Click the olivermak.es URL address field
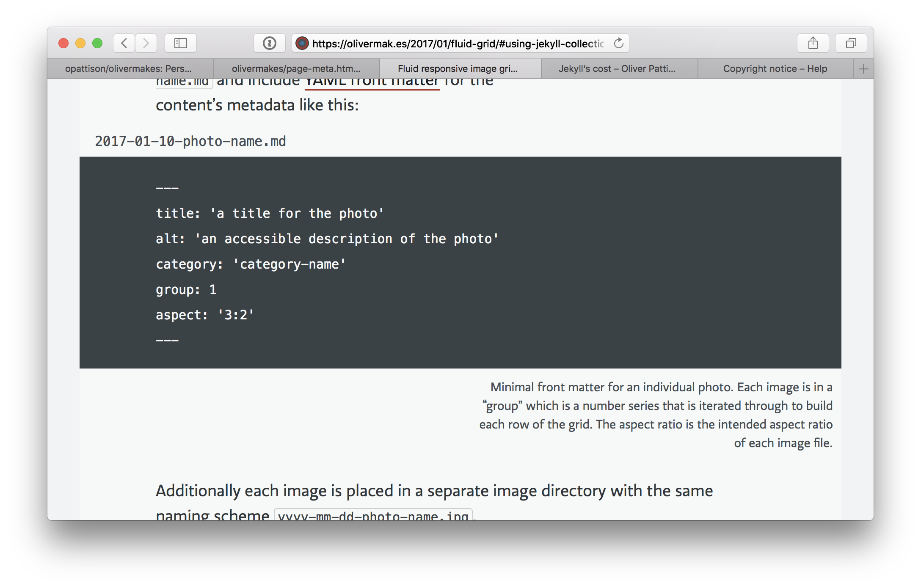This screenshot has height=588, width=921. coord(457,44)
